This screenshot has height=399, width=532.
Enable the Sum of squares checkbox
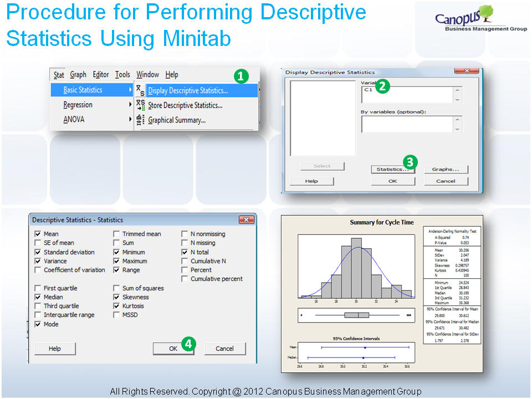[x=116, y=288]
